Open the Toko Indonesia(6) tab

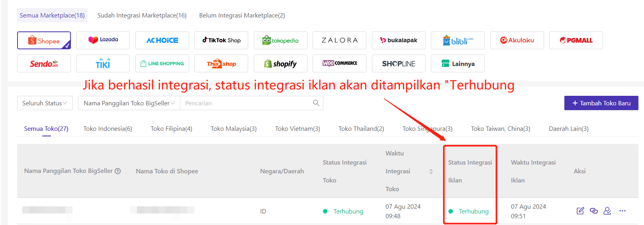pyautogui.click(x=108, y=128)
